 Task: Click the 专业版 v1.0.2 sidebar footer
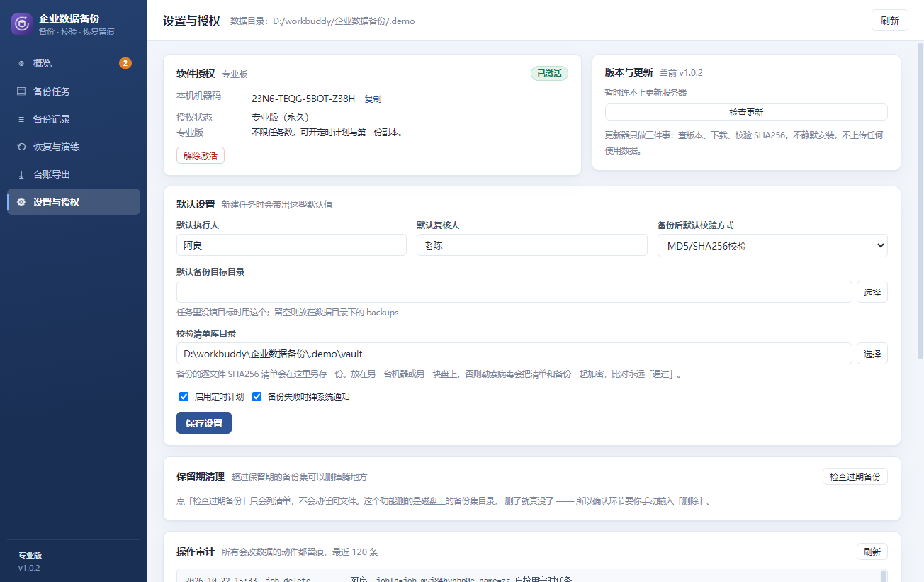tap(30, 561)
